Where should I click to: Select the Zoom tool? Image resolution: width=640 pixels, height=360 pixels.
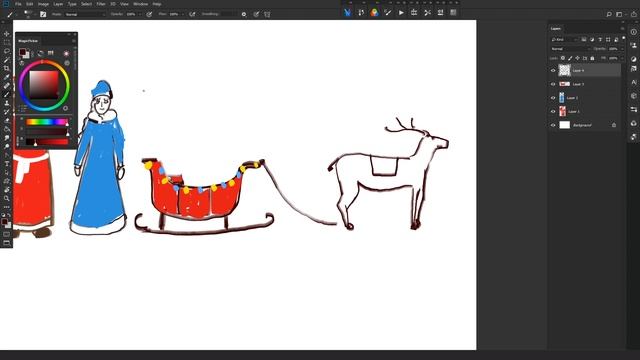[7, 198]
